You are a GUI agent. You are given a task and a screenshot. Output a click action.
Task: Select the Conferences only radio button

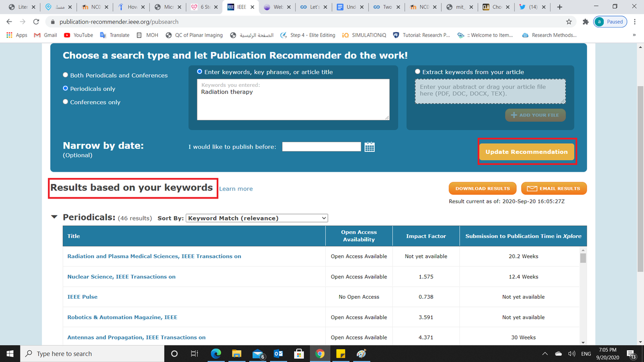(65, 102)
